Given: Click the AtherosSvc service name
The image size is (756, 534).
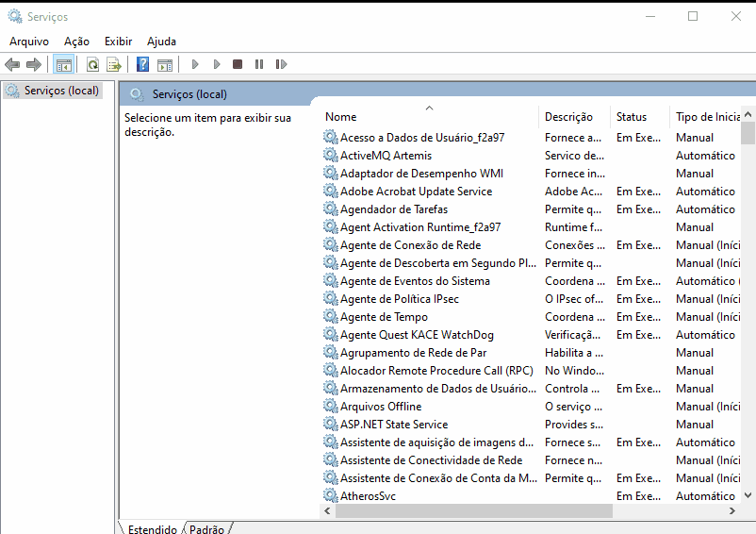Looking at the screenshot, I should click(x=368, y=496).
